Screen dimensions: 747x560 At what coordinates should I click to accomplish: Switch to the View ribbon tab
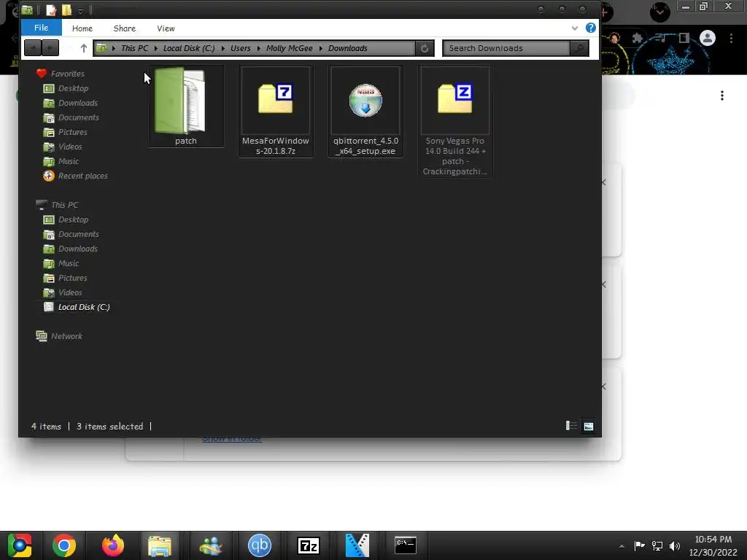pos(166,28)
